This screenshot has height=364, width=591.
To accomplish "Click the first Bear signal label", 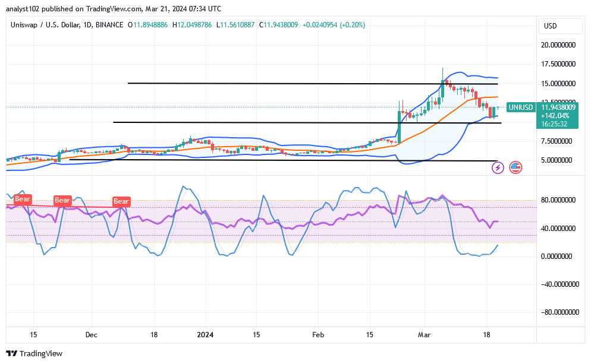I will click(22, 199).
